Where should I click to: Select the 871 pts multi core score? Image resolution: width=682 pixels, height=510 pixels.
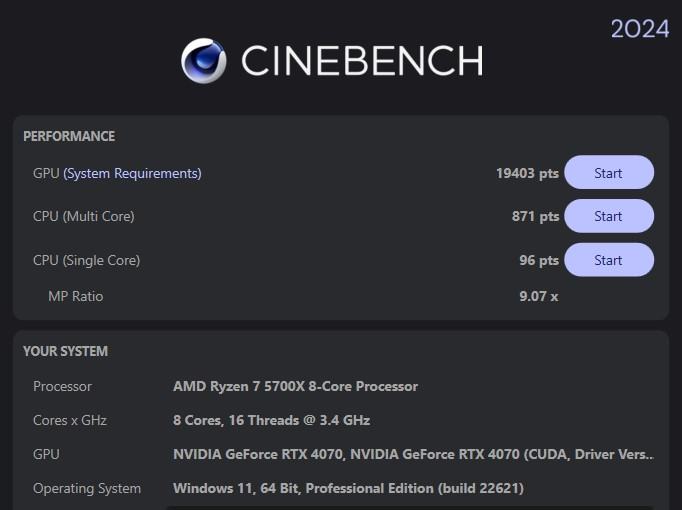(x=535, y=216)
